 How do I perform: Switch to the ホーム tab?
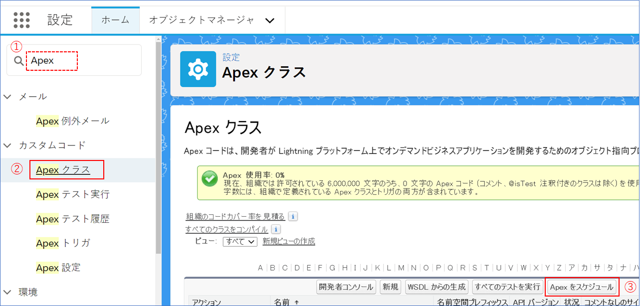click(115, 20)
